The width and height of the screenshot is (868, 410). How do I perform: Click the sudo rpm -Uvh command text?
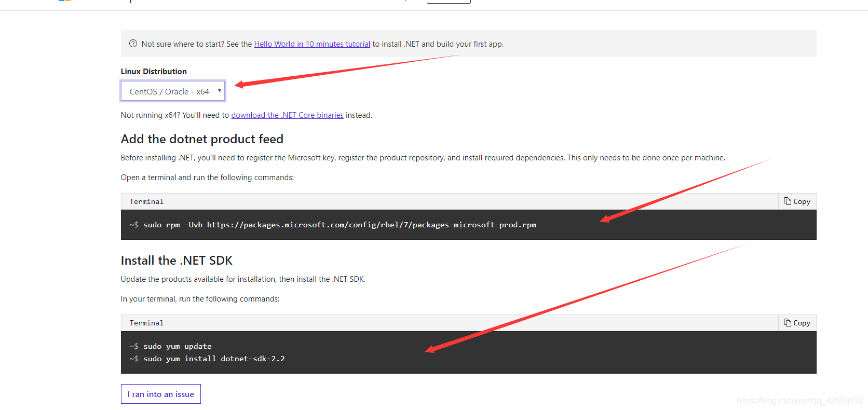(340, 225)
